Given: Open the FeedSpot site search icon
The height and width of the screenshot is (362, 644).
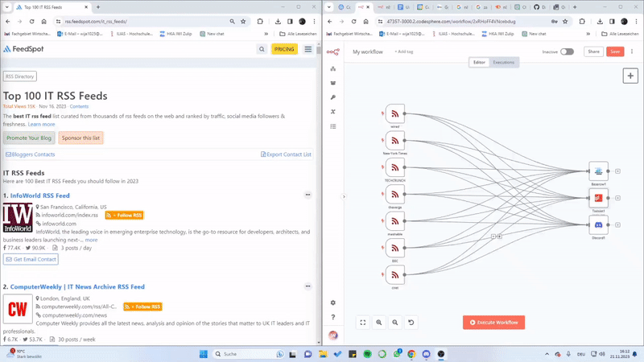Looking at the screenshot, I should tap(262, 49).
